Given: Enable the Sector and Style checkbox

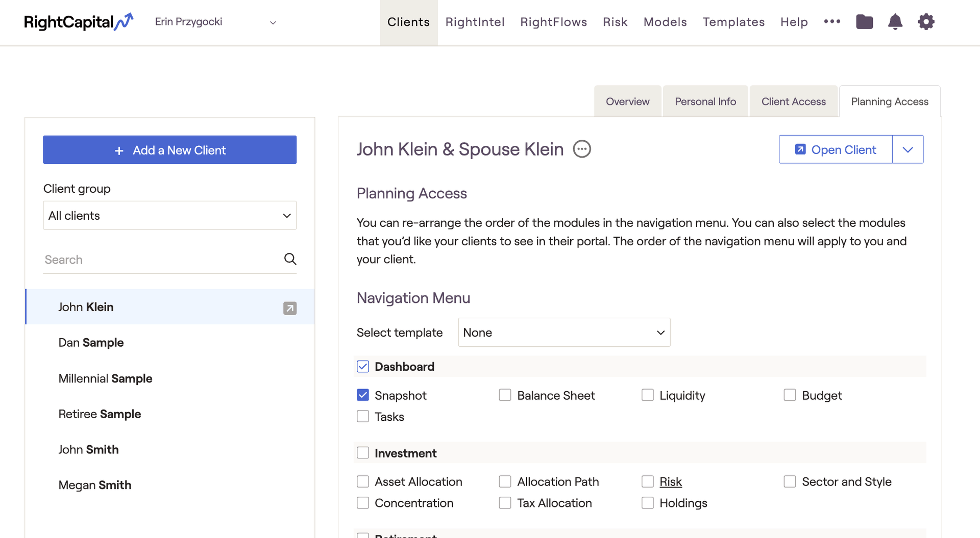Looking at the screenshot, I should pyautogui.click(x=790, y=481).
